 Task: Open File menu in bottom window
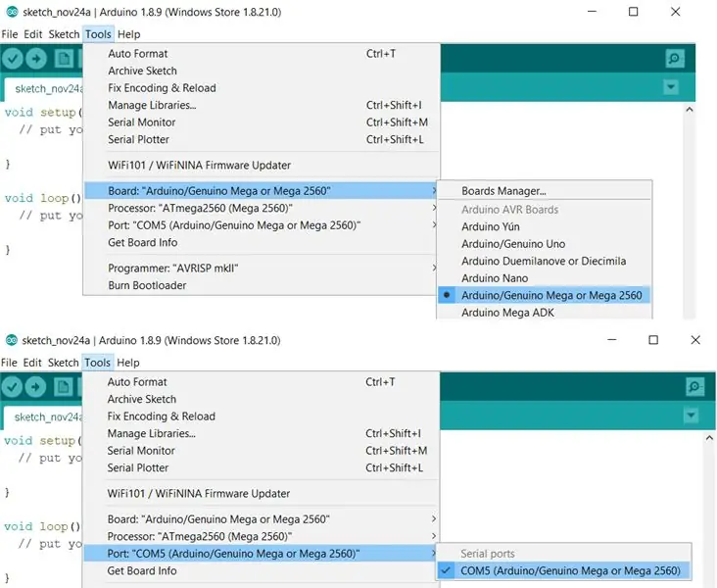[x=9, y=363]
